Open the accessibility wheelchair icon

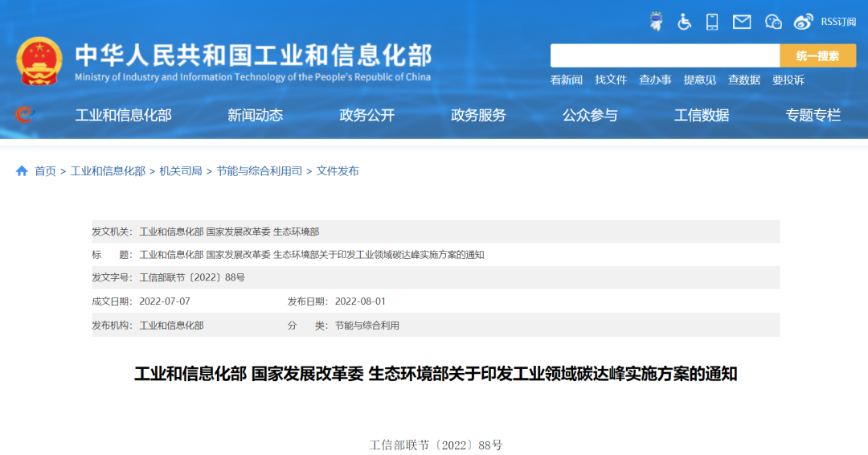point(684,23)
